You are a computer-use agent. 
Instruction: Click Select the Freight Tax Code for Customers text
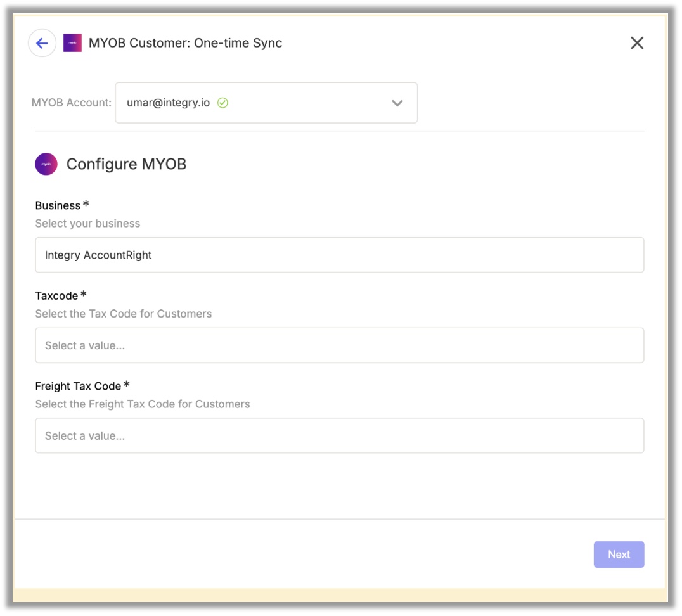point(143,404)
